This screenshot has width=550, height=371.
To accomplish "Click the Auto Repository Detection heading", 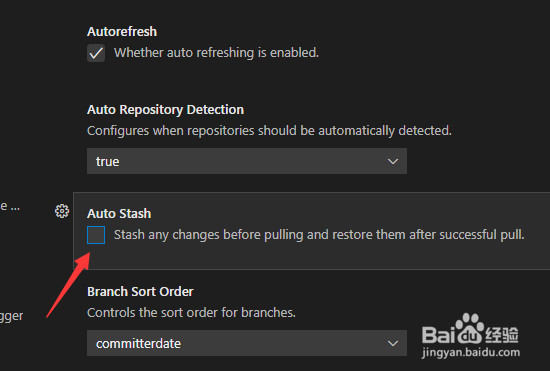I will [165, 110].
